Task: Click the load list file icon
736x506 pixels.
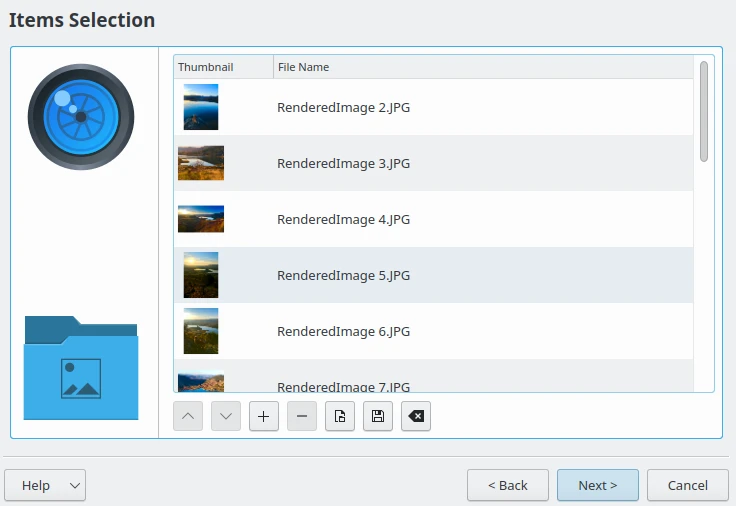Action: [x=340, y=416]
